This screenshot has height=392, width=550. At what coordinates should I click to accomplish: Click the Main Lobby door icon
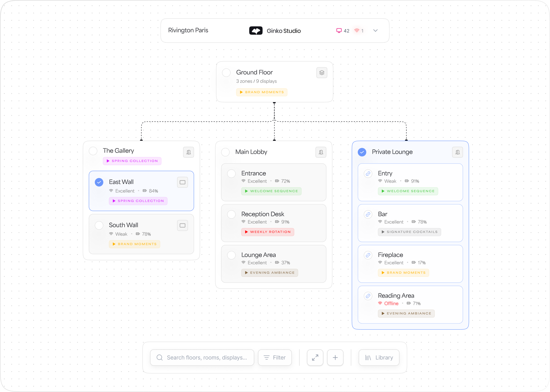coord(321,152)
